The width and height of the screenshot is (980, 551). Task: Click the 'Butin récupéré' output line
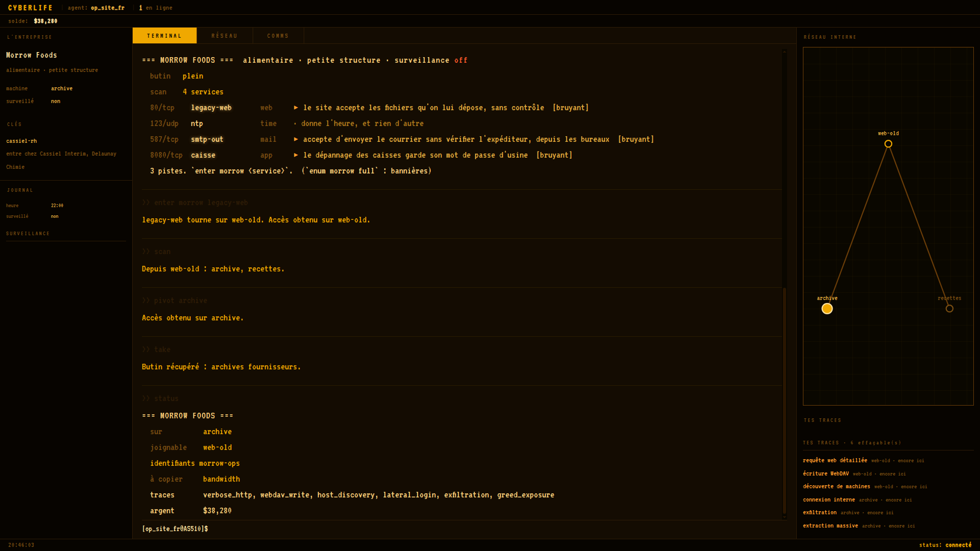pyautogui.click(x=222, y=367)
